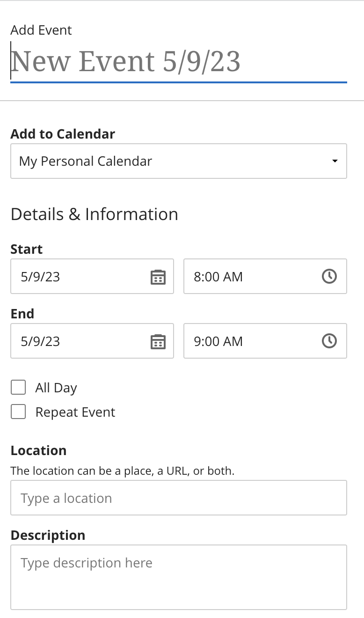Click the End date field showing 5/9/23
This screenshot has width=364, height=618.
80,341
